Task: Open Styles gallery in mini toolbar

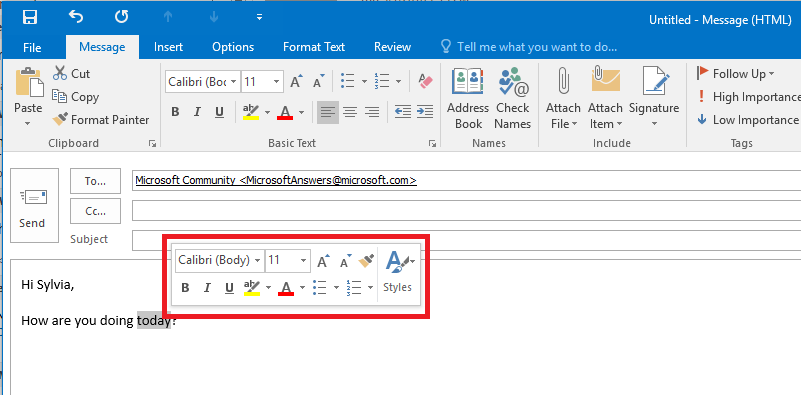Action: pos(398,271)
